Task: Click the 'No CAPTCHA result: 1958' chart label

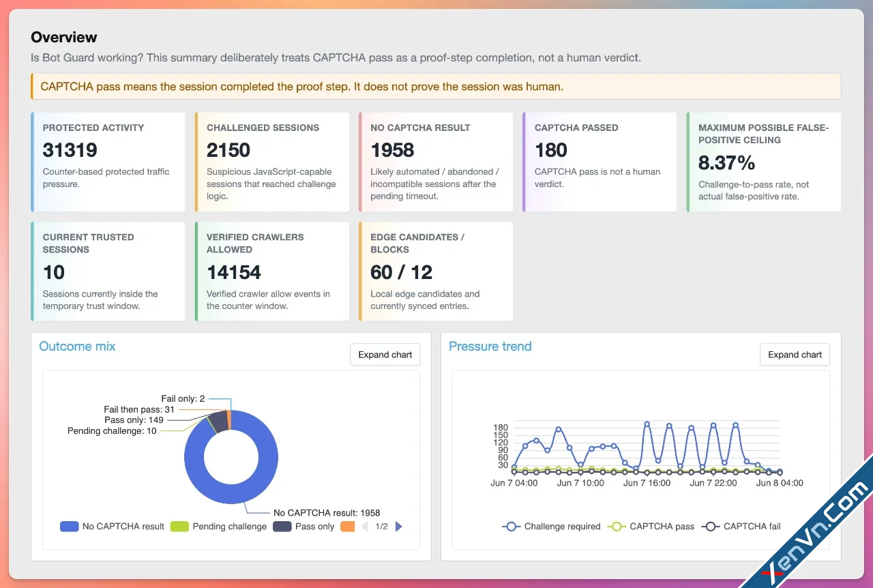Action: [x=327, y=513]
